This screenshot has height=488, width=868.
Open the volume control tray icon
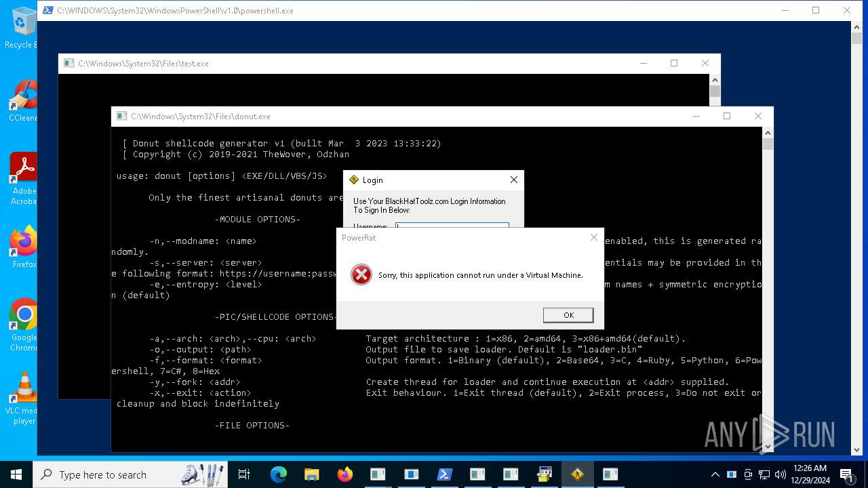click(781, 474)
